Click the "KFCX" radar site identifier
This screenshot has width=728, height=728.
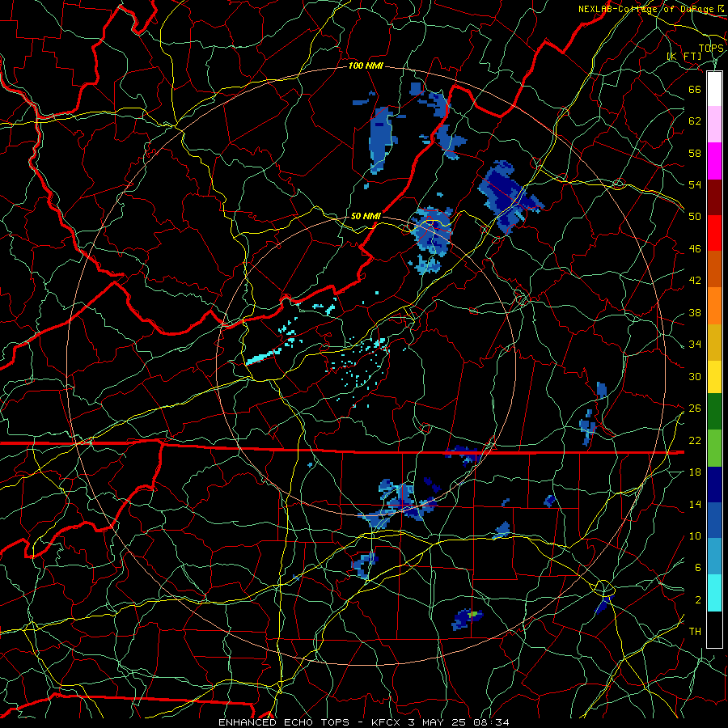click(x=385, y=722)
